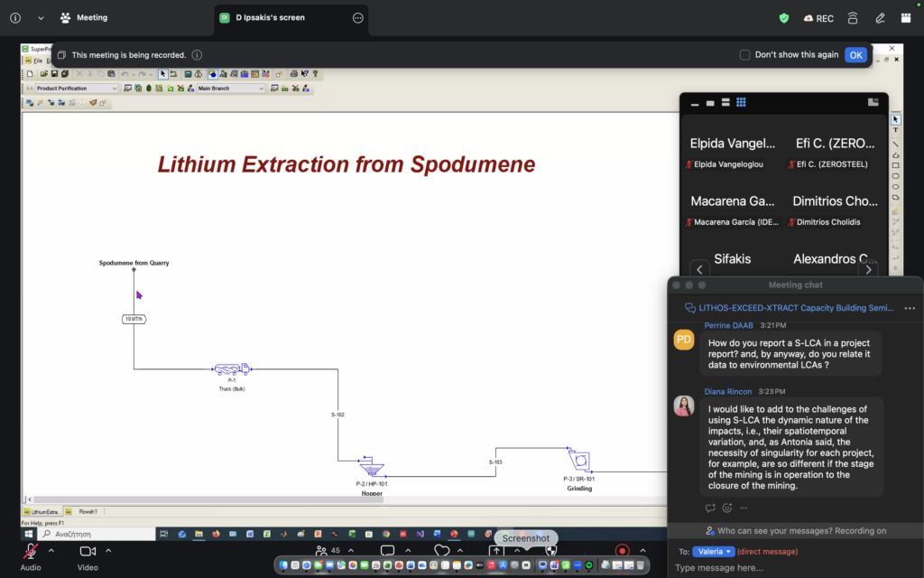This screenshot has width=924, height=578.
Task: Click OK on the recording notice
Action: click(x=855, y=55)
